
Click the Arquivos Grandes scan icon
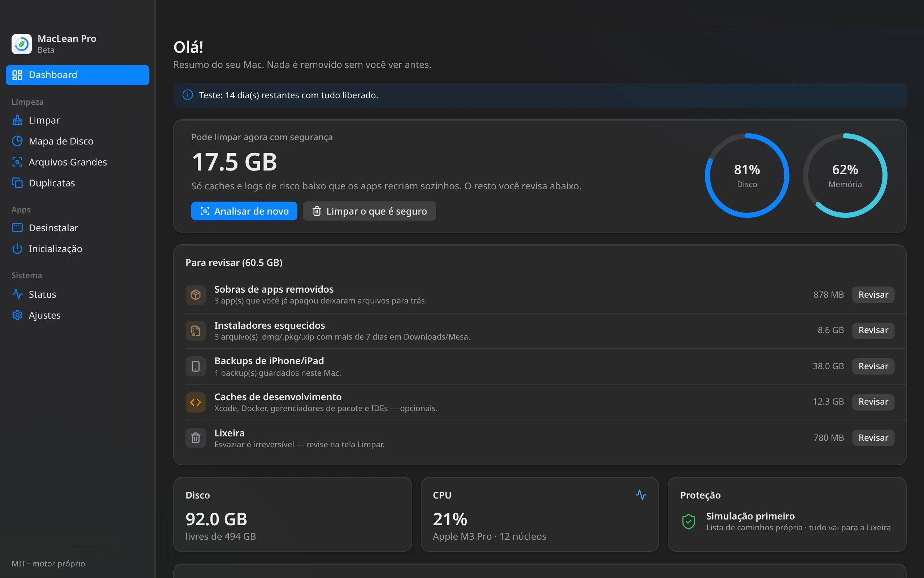17,162
